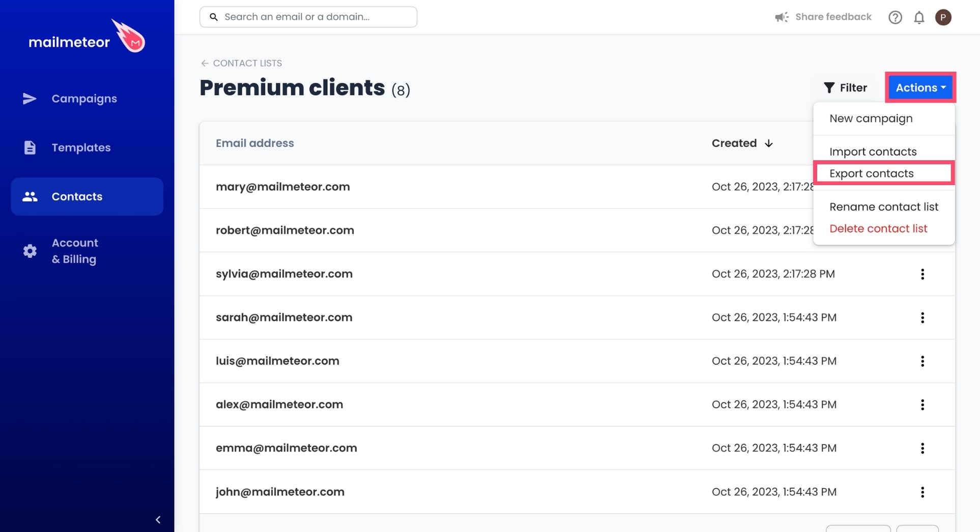The image size is (980, 532).
Task: Click the Email address column header
Action: [x=255, y=143]
